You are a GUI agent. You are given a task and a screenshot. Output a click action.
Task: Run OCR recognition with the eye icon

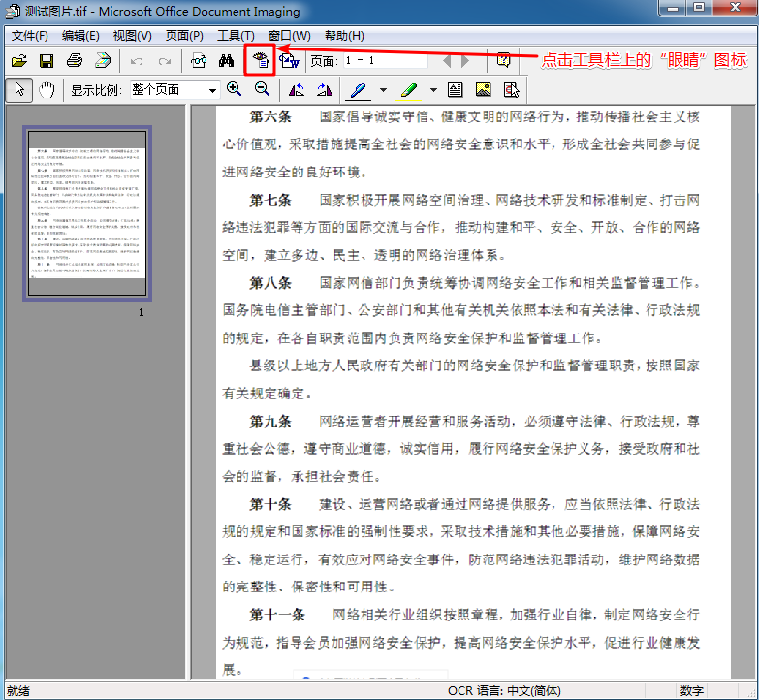261,60
